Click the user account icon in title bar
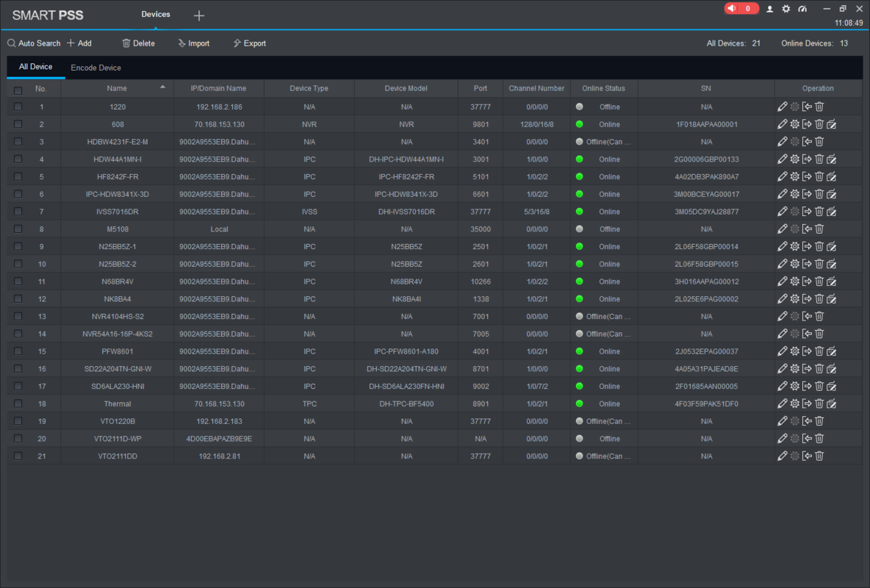Image resolution: width=870 pixels, height=588 pixels. pos(769,9)
